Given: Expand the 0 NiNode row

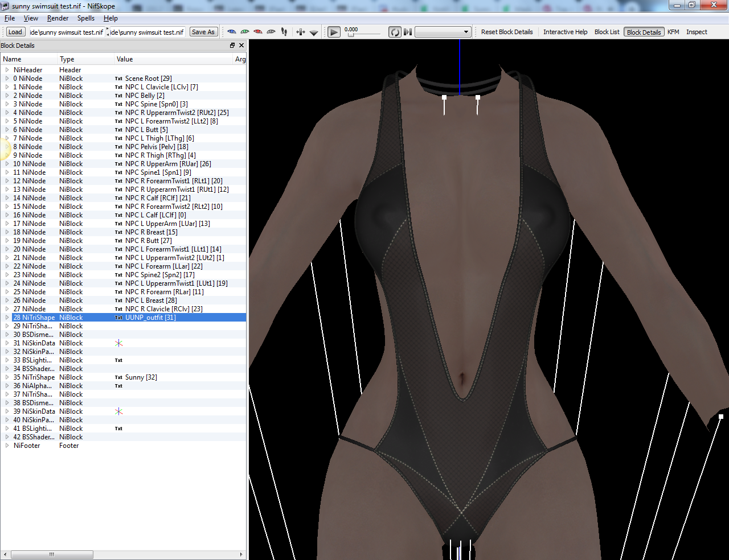Looking at the screenshot, I should (x=7, y=79).
